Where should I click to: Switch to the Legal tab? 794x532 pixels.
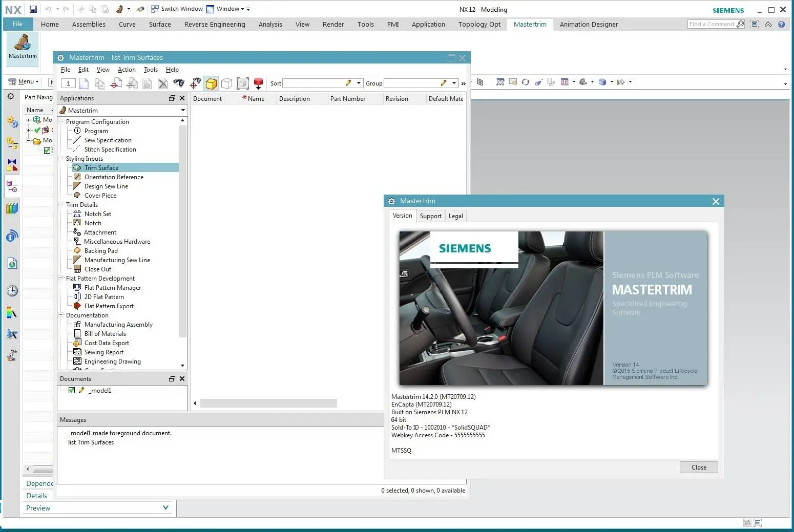point(456,216)
